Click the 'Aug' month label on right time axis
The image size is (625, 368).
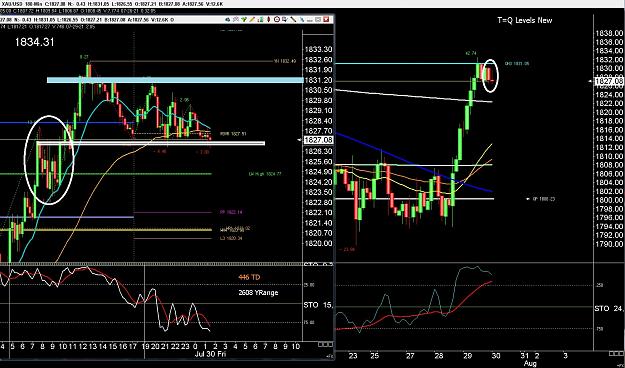point(530,363)
